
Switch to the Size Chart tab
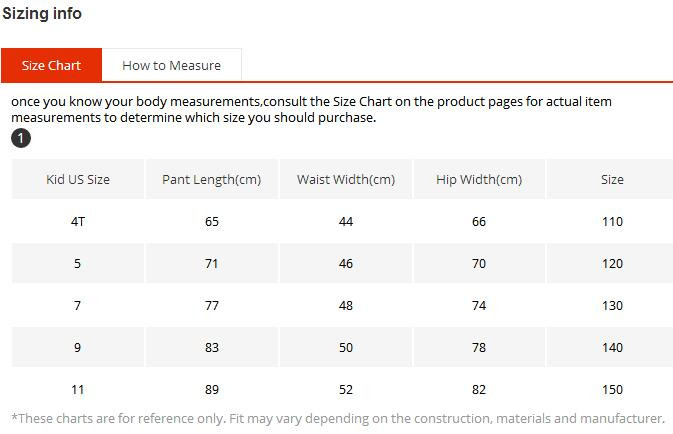(51, 65)
